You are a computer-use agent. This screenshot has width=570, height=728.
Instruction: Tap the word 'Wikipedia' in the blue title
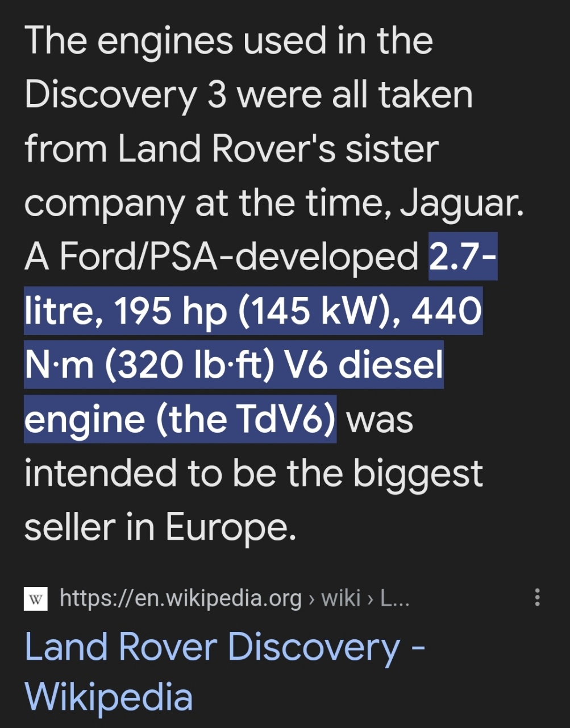tap(109, 696)
